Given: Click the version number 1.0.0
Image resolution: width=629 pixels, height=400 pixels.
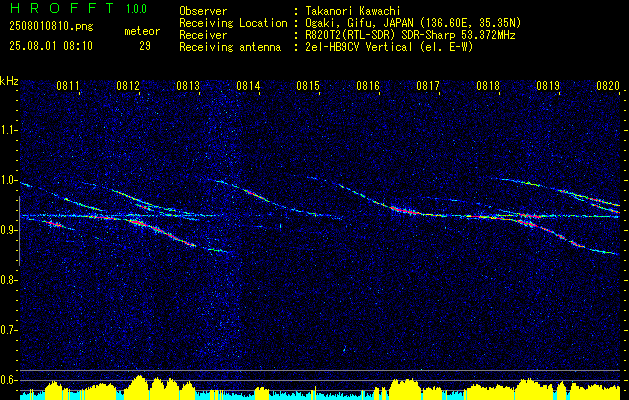Looking at the screenshot, I should pos(136,8).
